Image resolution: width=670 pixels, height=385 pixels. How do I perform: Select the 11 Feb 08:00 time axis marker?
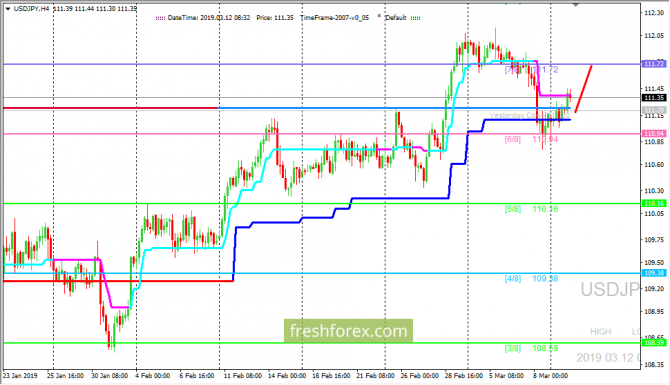pyautogui.click(x=243, y=376)
